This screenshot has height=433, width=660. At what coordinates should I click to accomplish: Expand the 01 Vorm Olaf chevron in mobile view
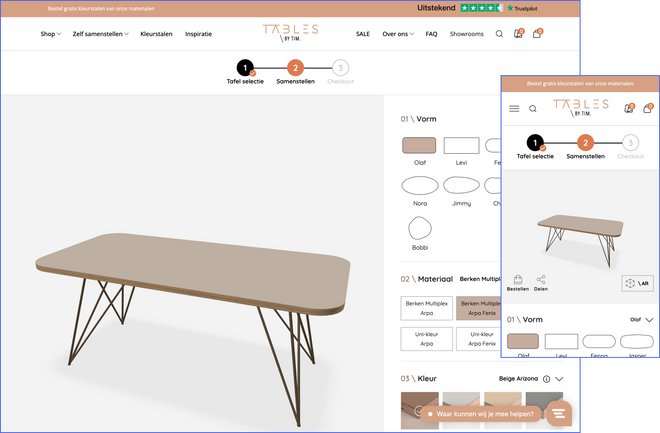[649, 320]
